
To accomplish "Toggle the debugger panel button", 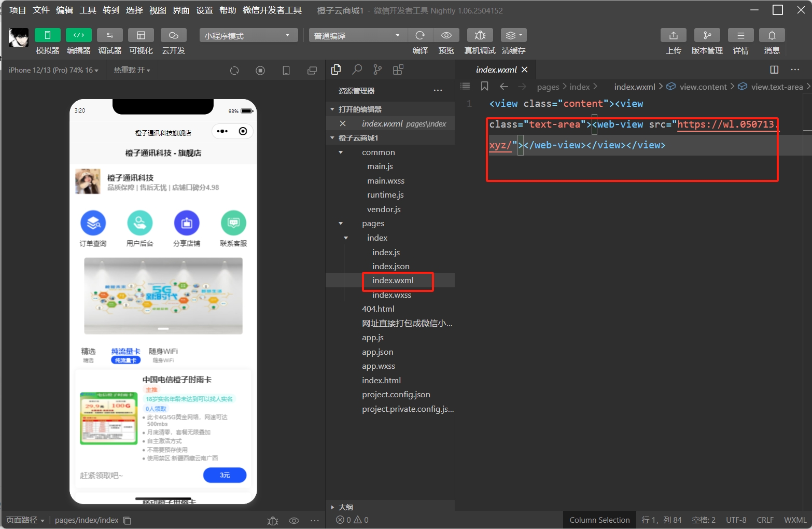I will [x=110, y=35].
